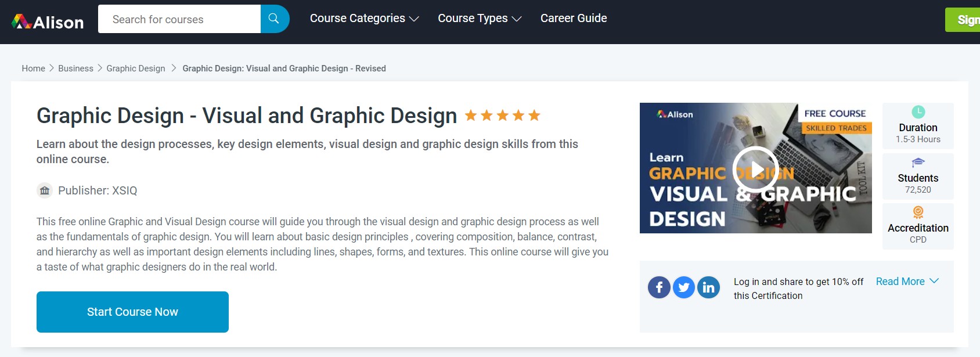The image size is (980, 357).
Task: Click the Alison logo in the video thumbnail
Action: pyautogui.click(x=675, y=114)
